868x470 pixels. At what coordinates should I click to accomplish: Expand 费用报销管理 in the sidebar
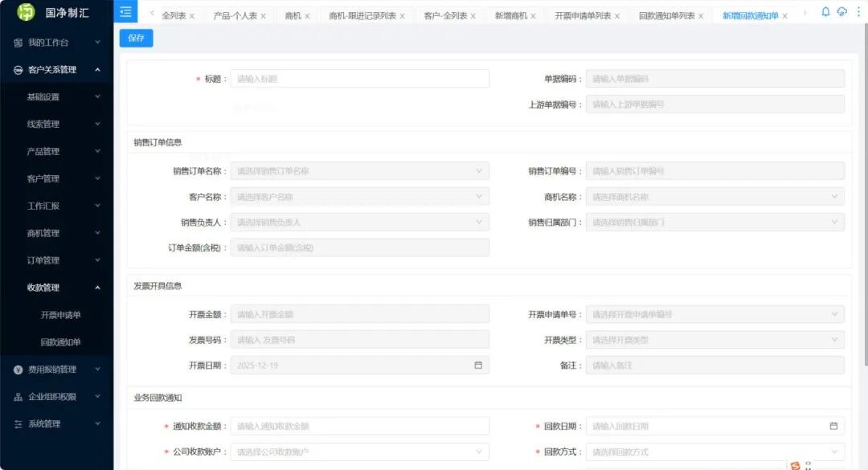coord(56,370)
